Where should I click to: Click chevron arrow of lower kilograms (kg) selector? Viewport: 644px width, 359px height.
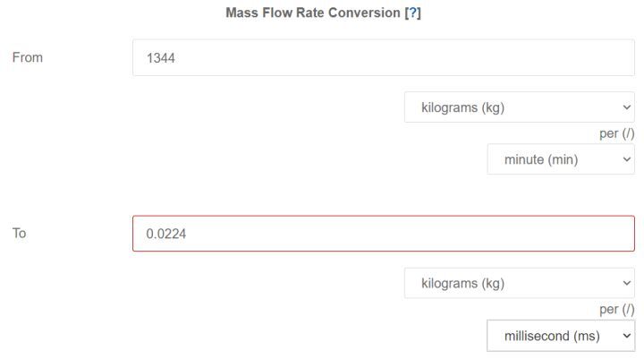tap(624, 283)
